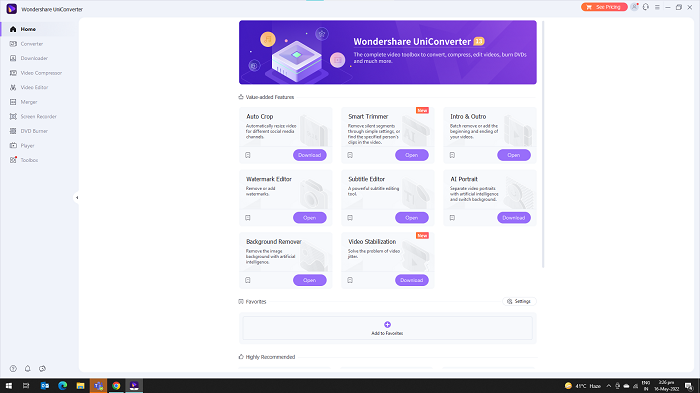This screenshot has height=393, width=700.
Task: Click Open on the Watermark Editor card
Action: pyautogui.click(x=310, y=217)
